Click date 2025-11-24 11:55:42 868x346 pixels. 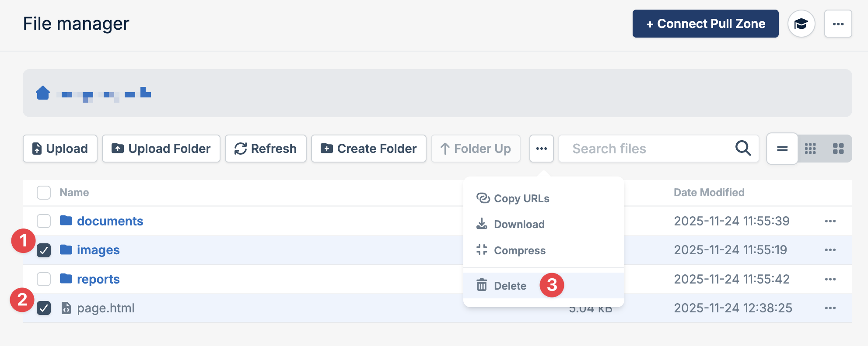point(731,279)
